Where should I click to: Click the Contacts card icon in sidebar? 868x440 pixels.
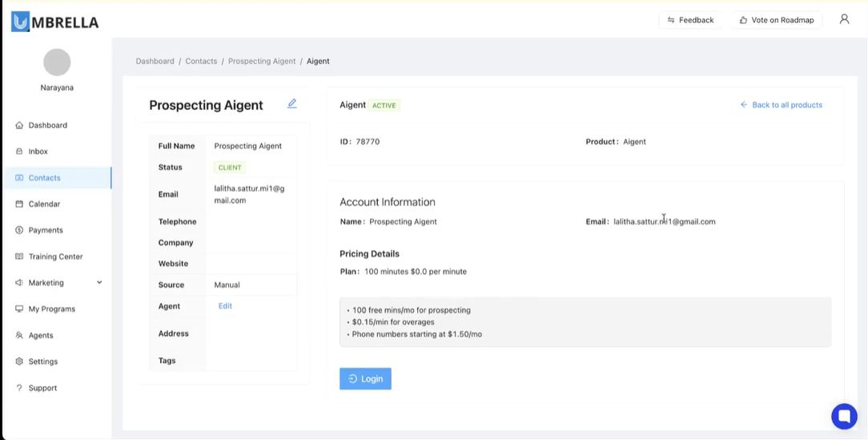click(x=19, y=178)
